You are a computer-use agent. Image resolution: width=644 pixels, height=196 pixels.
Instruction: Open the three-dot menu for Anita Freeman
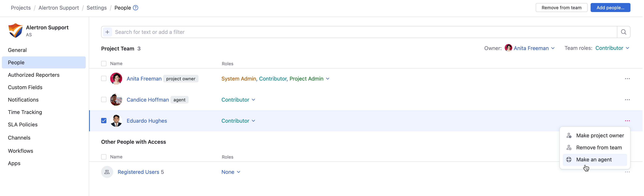[627, 79]
